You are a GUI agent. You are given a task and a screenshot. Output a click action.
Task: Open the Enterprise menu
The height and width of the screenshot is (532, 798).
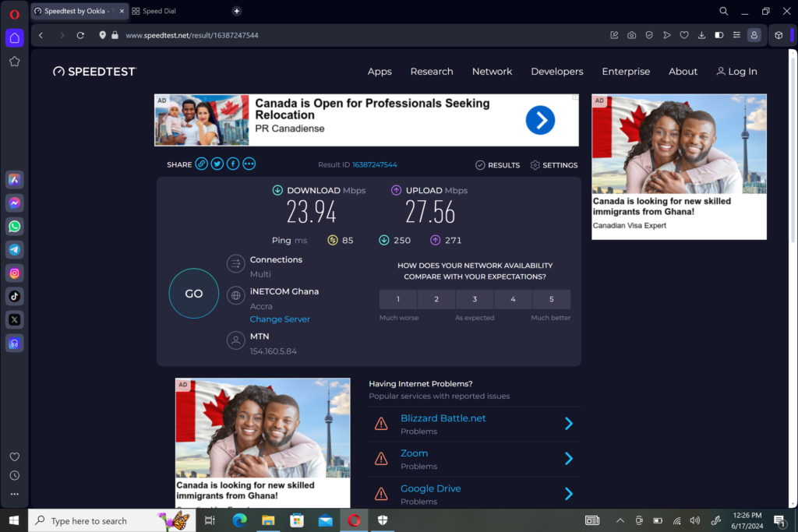click(626, 72)
